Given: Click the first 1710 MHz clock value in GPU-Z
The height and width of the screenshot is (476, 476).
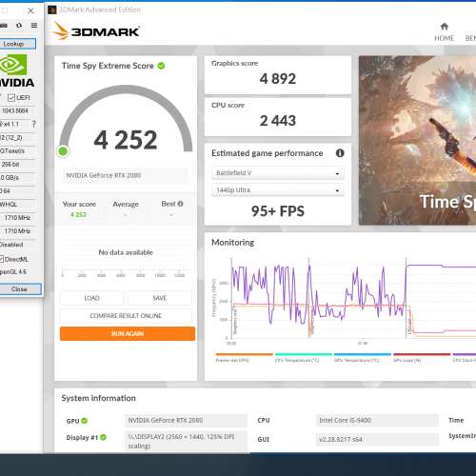Looking at the screenshot, I should coord(17,218).
